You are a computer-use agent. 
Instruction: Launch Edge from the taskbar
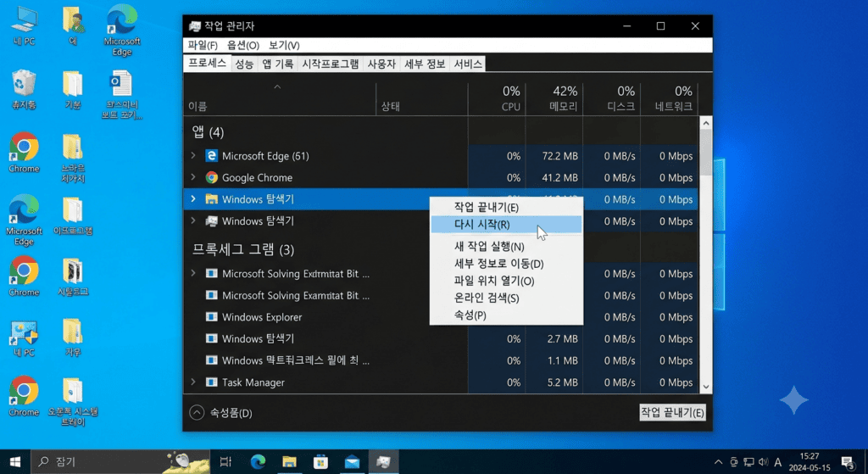pyautogui.click(x=258, y=461)
